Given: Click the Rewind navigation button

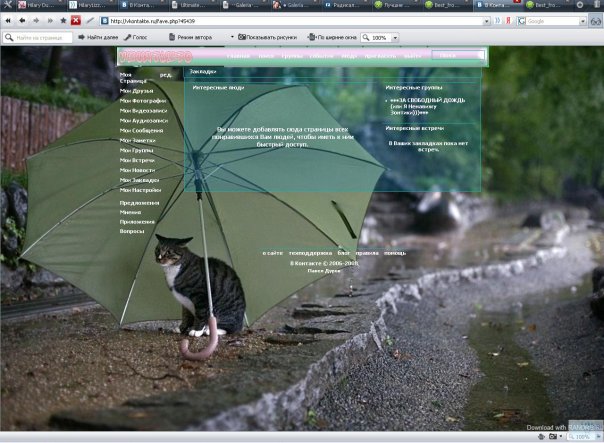Looking at the screenshot, I should click(x=8, y=21).
